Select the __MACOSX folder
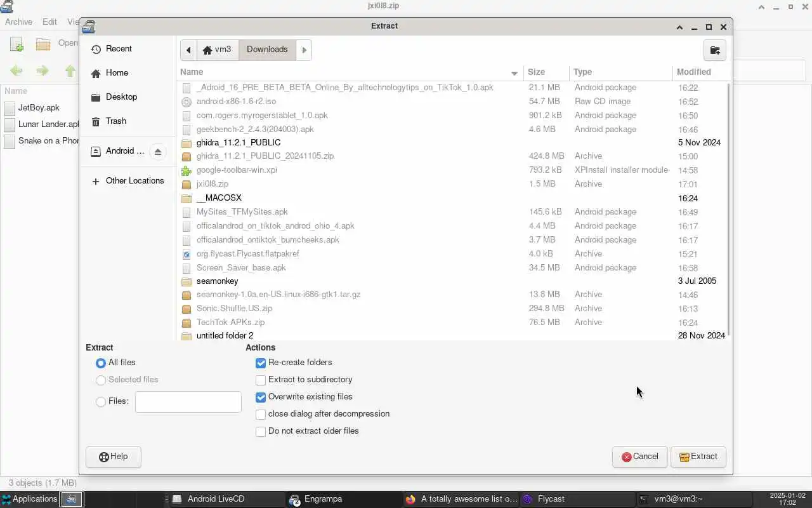Image resolution: width=812 pixels, height=508 pixels. point(452,198)
